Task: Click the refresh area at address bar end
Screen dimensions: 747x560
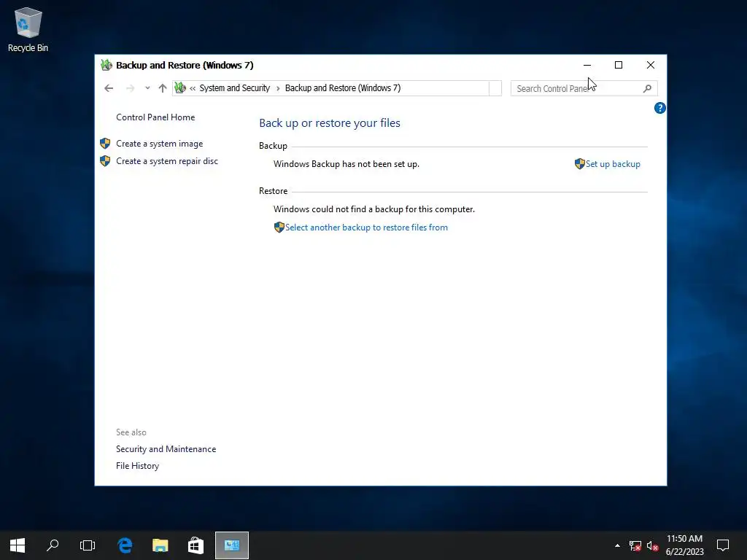Action: tap(495, 88)
